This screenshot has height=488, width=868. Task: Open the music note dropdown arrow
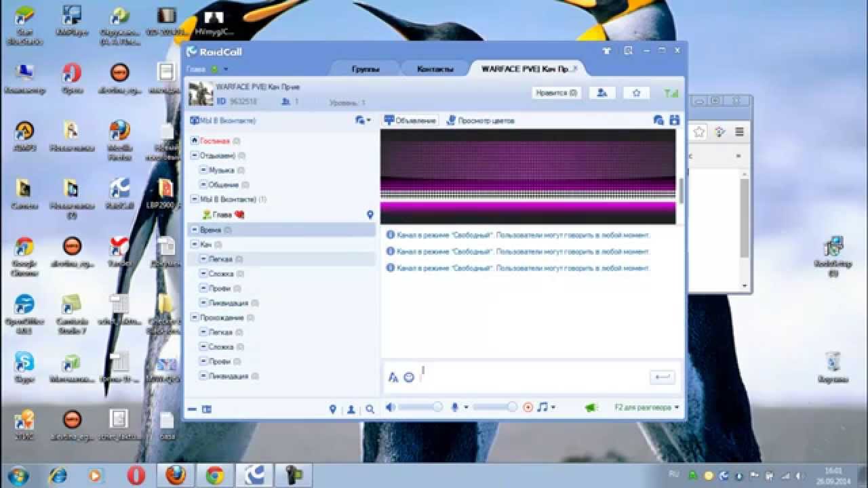pos(553,407)
